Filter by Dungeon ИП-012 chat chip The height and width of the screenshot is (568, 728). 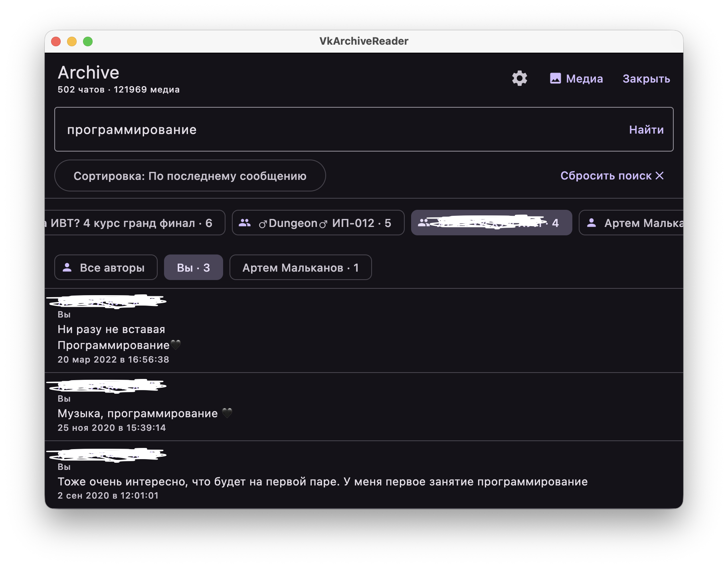click(318, 223)
